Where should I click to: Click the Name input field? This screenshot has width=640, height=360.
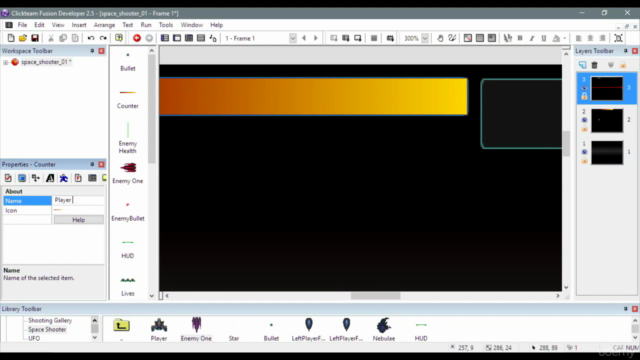click(x=78, y=200)
